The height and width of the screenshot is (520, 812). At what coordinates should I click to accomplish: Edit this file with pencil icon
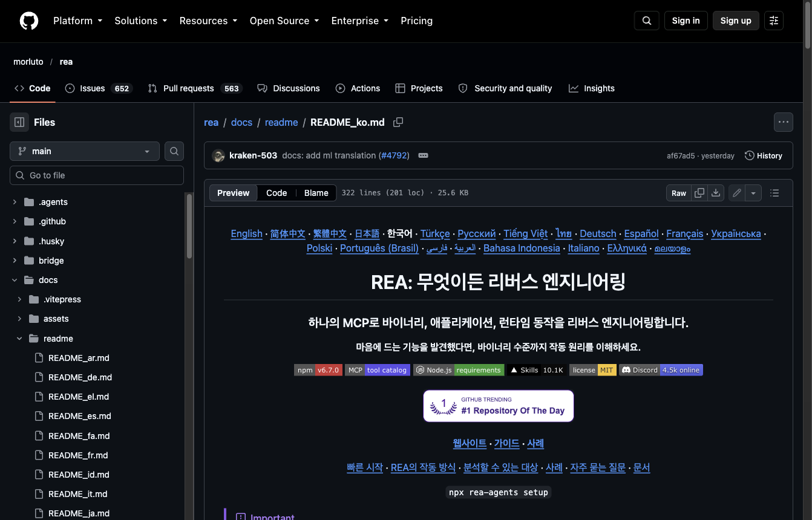737,193
